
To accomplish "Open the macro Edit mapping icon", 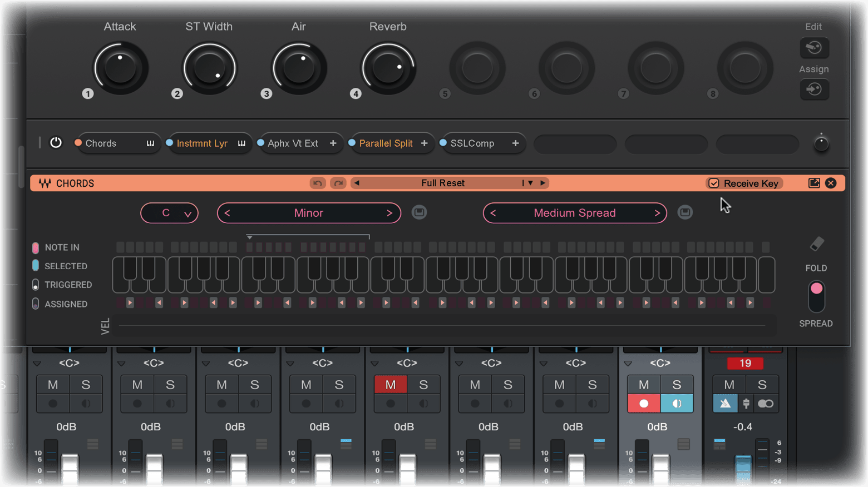I will pos(814,48).
